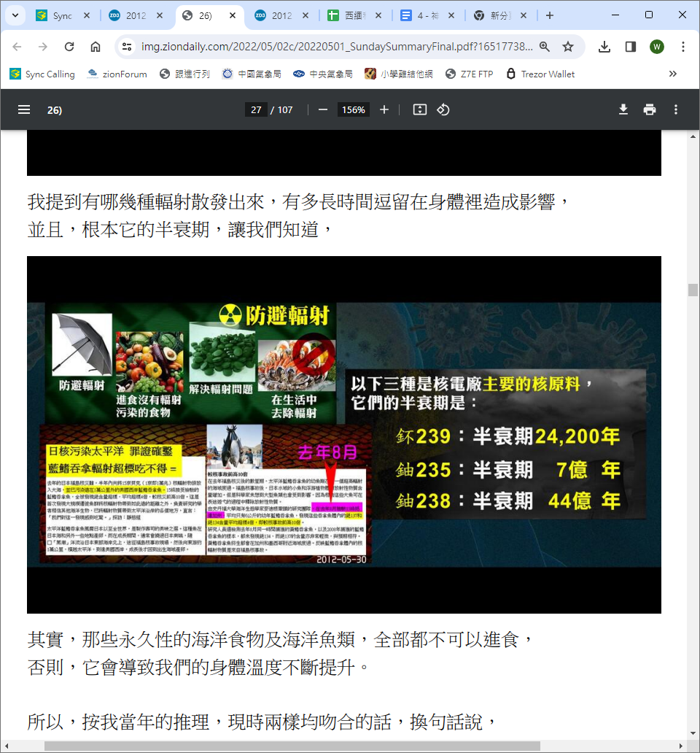Screen dimensions: 700x753
Task: Rotate PDF counterclockwise
Action: 443,110
